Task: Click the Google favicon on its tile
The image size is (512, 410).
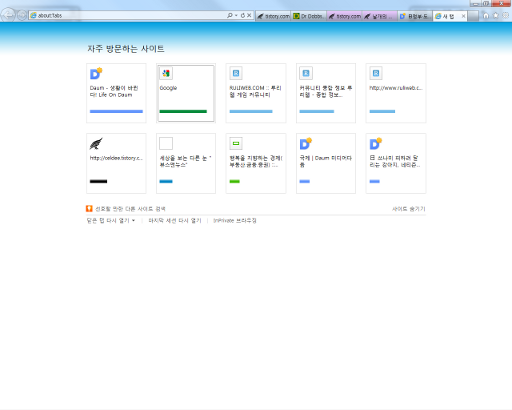Action: (166, 73)
